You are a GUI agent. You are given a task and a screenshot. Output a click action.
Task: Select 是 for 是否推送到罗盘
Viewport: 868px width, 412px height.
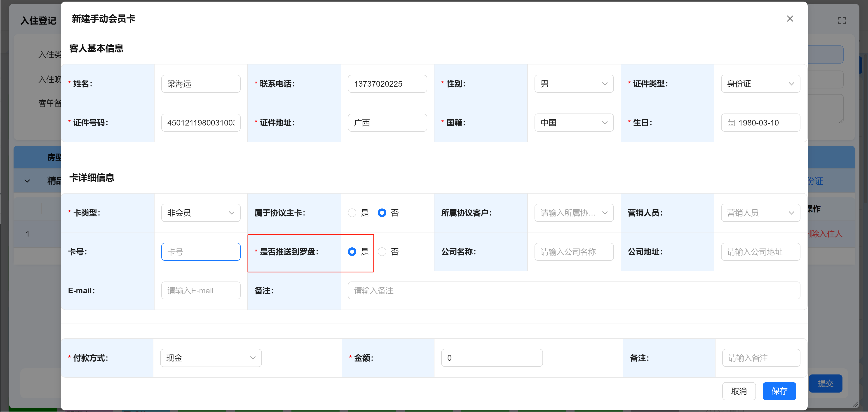coord(352,252)
